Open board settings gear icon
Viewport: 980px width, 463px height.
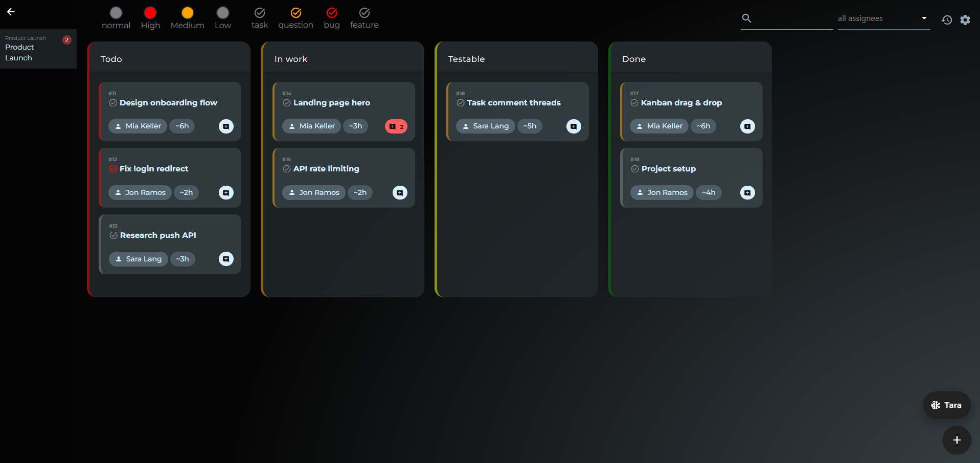(x=965, y=20)
